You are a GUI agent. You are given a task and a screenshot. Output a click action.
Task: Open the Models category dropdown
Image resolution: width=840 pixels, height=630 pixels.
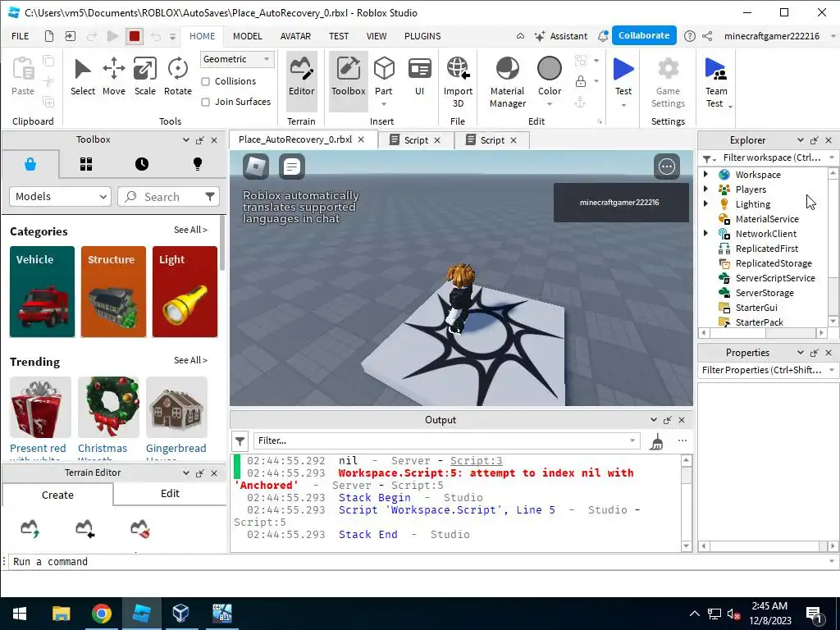tap(60, 197)
